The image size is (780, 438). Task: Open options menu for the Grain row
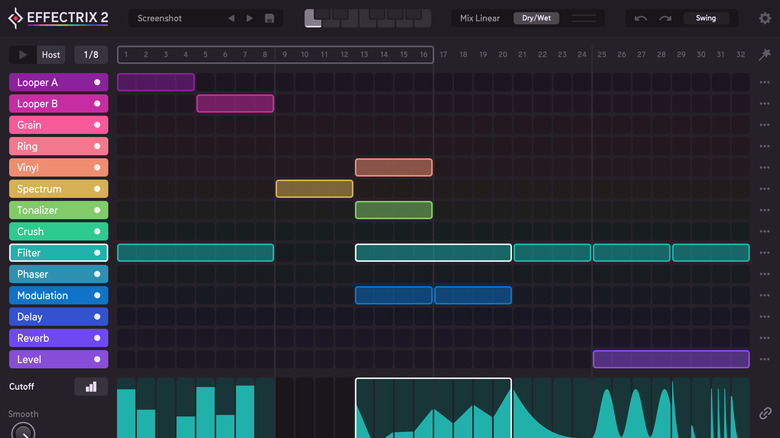pos(765,125)
